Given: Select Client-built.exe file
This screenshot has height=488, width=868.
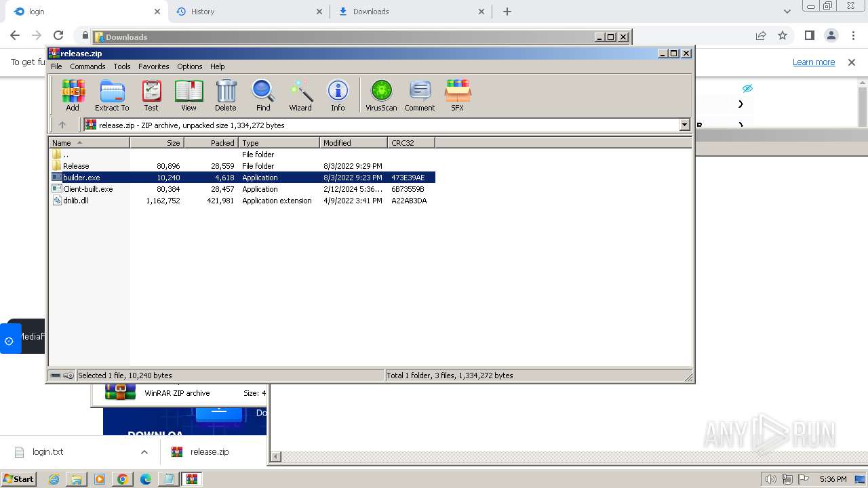Looking at the screenshot, I should tap(241, 189).
